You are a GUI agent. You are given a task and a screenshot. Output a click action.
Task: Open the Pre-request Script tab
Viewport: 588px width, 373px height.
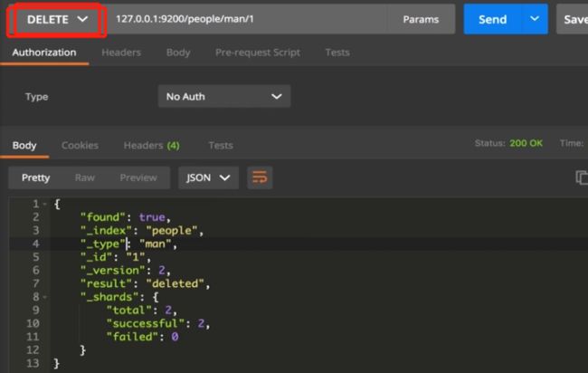coord(258,53)
